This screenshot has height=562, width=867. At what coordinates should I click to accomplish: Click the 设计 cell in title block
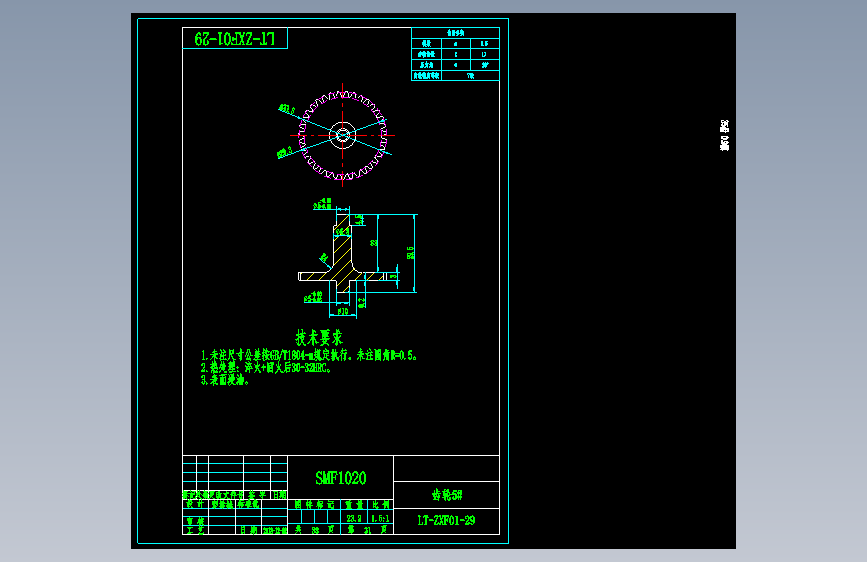[195, 504]
